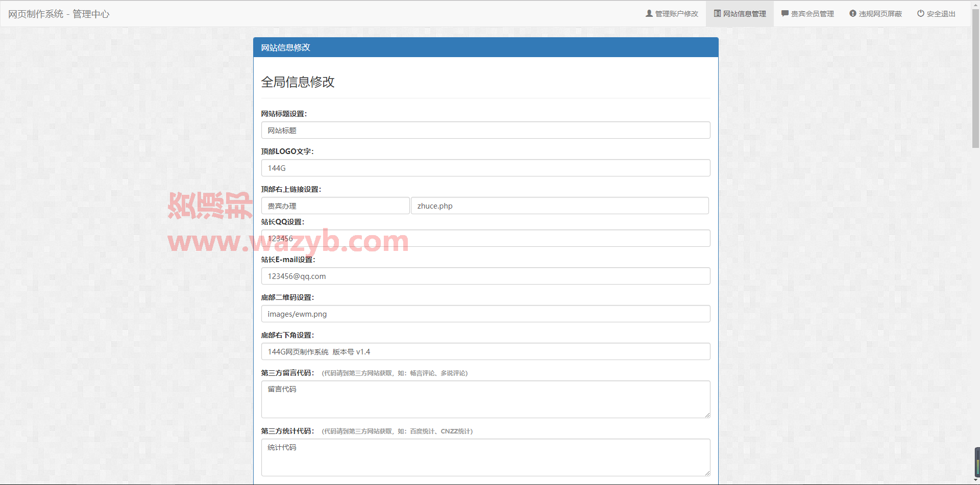The width and height of the screenshot is (980, 485).
Task: Click the 顶部LOGO文字 field containing 144G
Action: (x=485, y=168)
